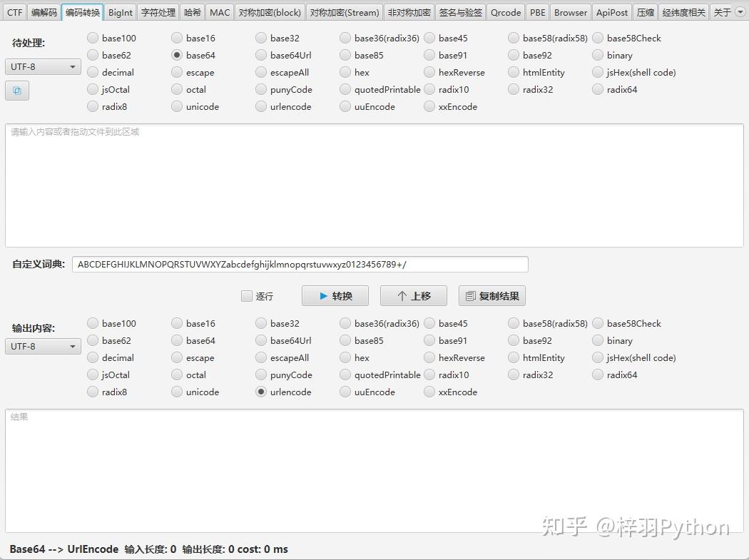Click the 复制结果 copy result button
Viewport: 749px width, 560px height.
492,296
